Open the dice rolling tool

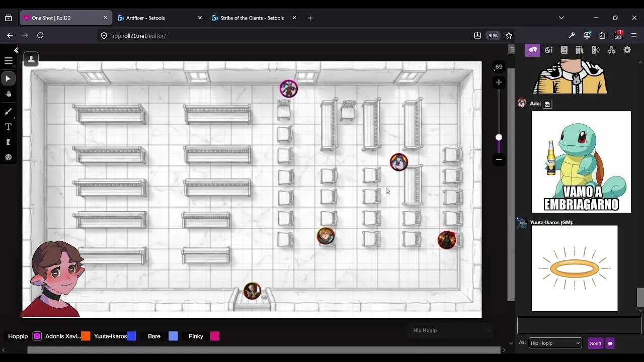click(x=8, y=157)
